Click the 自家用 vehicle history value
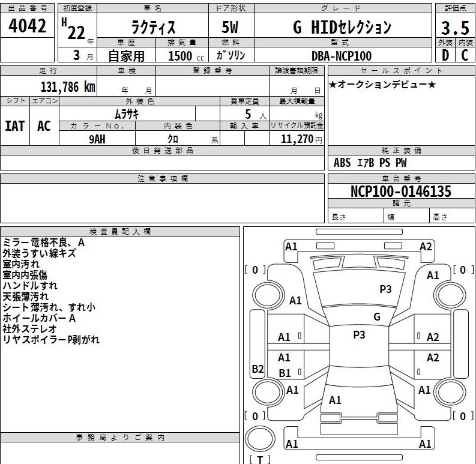The height and width of the screenshot is (464, 476). pos(126,56)
